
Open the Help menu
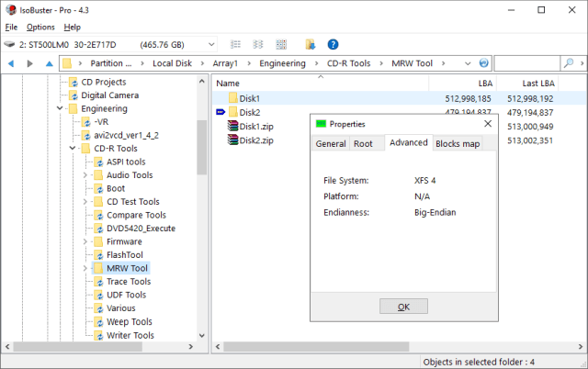tap(72, 27)
